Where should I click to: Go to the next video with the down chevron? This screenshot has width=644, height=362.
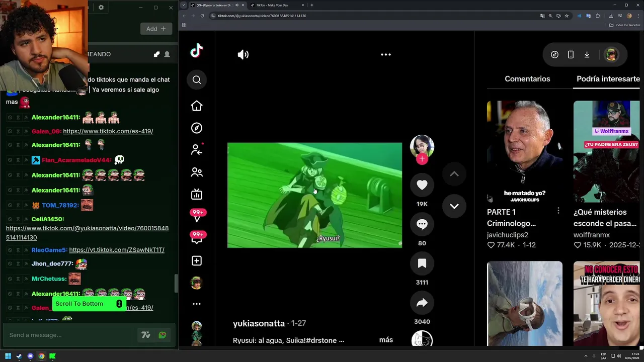[454, 206]
